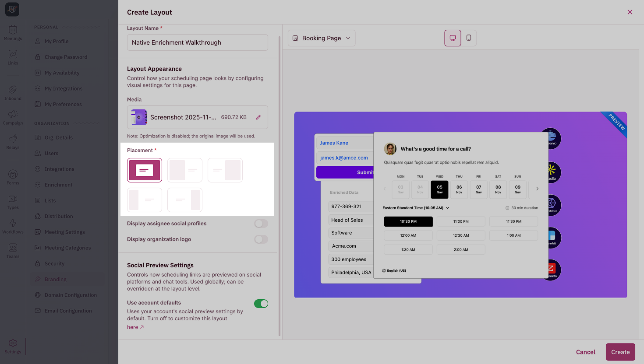Click the app logo at top left

point(12,9)
